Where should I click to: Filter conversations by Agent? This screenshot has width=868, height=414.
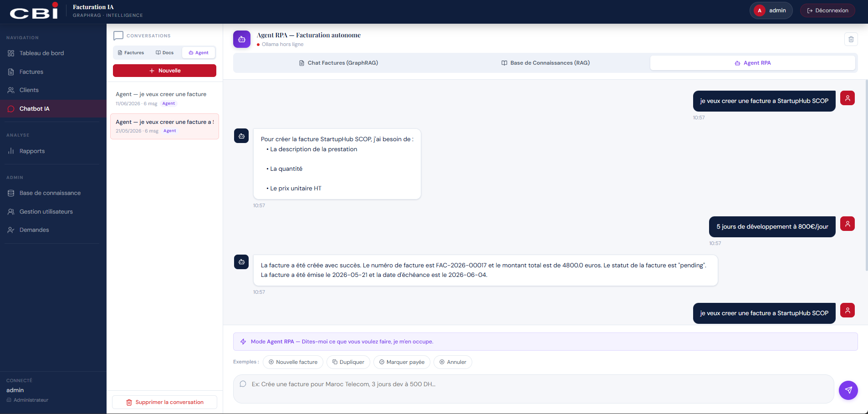[199, 53]
